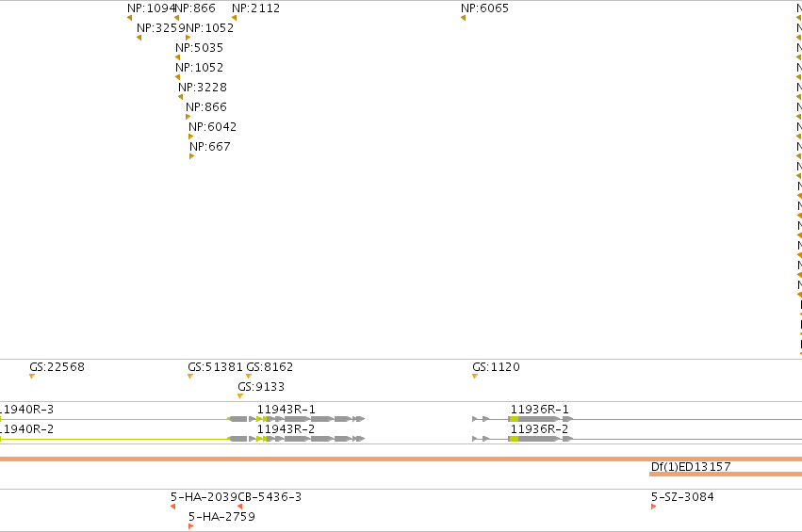Viewport: 802px width, 532px height.
Task: Select the GS:1120 insertion triangle
Action: tap(475, 377)
